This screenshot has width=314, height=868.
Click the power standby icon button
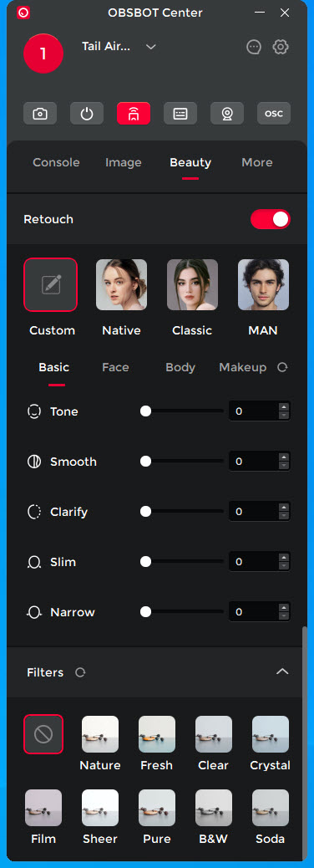coord(87,114)
